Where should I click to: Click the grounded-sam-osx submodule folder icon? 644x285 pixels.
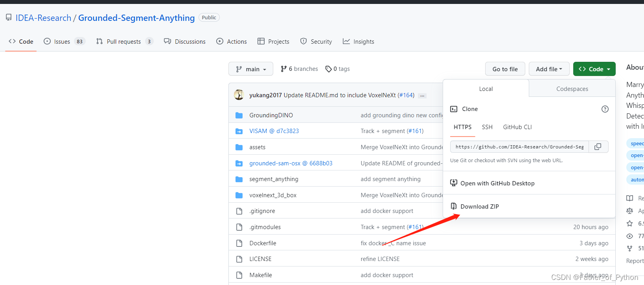pos(239,163)
